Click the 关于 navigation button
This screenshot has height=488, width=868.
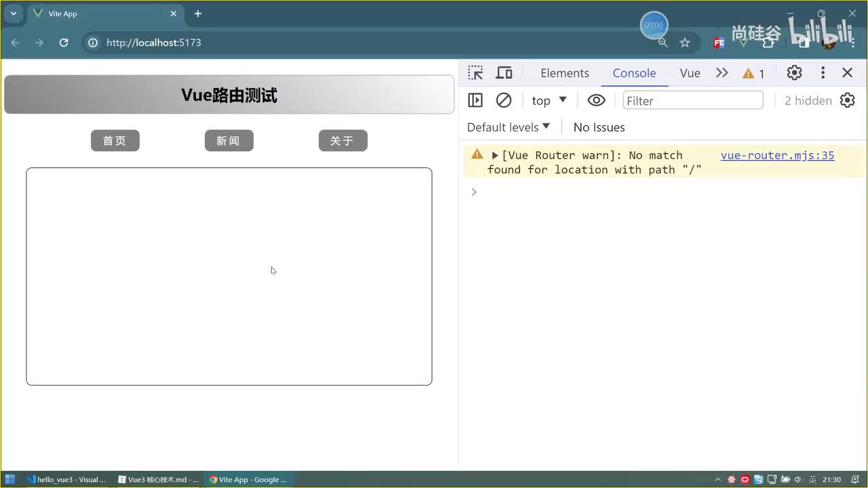[x=343, y=140]
